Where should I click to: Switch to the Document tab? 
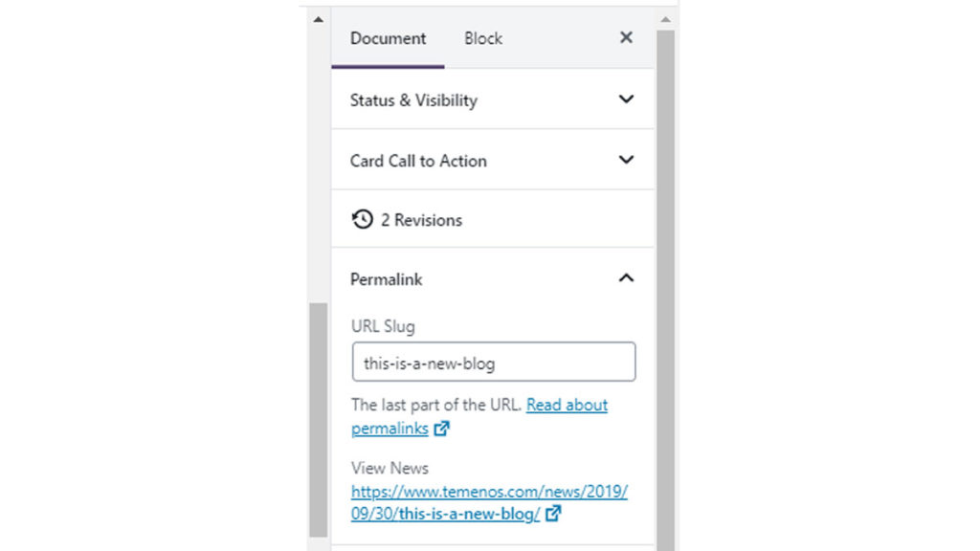[x=388, y=39]
